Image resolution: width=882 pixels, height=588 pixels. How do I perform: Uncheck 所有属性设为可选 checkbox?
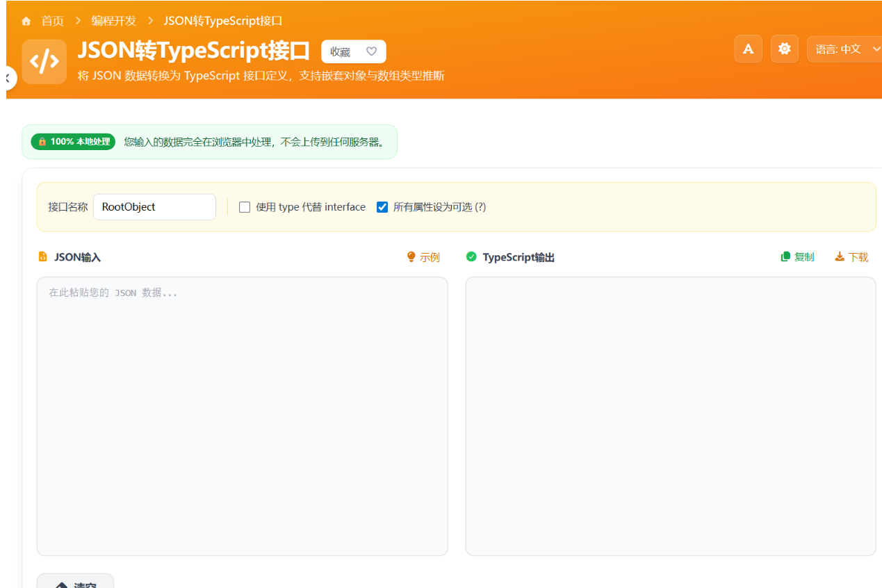(382, 207)
